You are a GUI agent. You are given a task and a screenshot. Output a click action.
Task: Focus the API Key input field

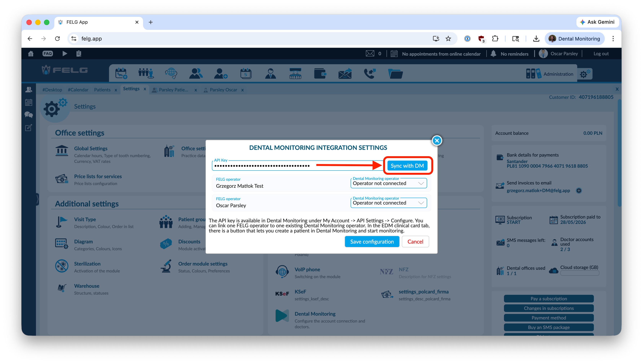297,166
